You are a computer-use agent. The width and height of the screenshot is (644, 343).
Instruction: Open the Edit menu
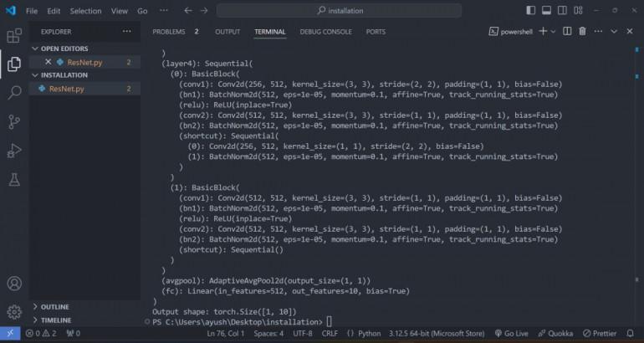pyautogui.click(x=54, y=11)
